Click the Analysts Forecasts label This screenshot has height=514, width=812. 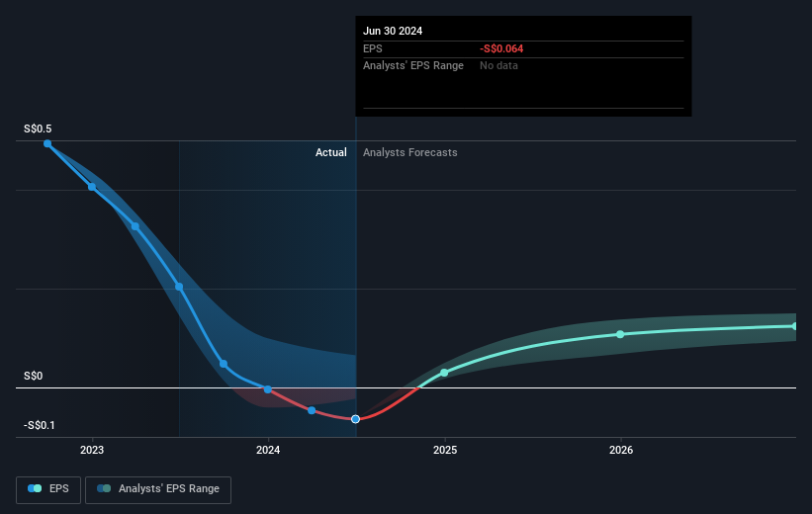[x=410, y=152]
